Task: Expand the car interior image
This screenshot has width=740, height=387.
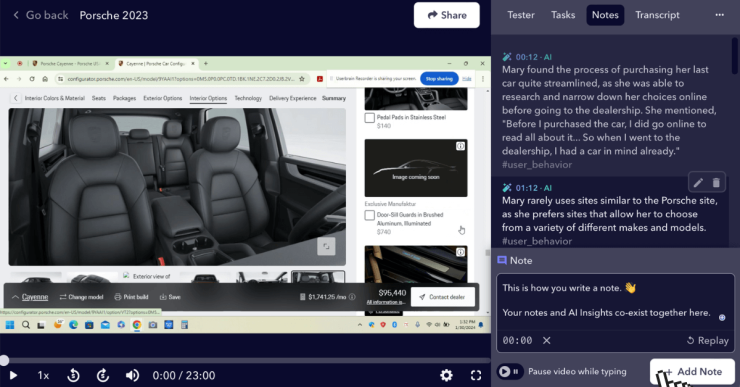Action: click(326, 246)
